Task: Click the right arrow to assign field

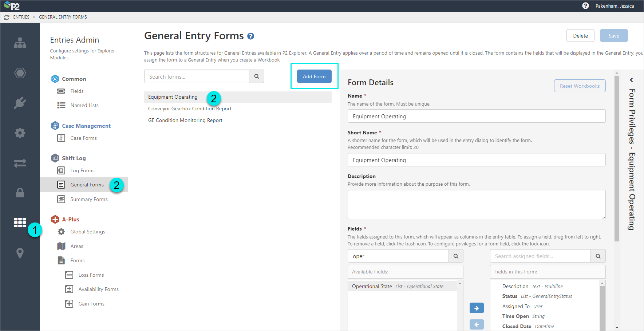Action: pyautogui.click(x=477, y=308)
